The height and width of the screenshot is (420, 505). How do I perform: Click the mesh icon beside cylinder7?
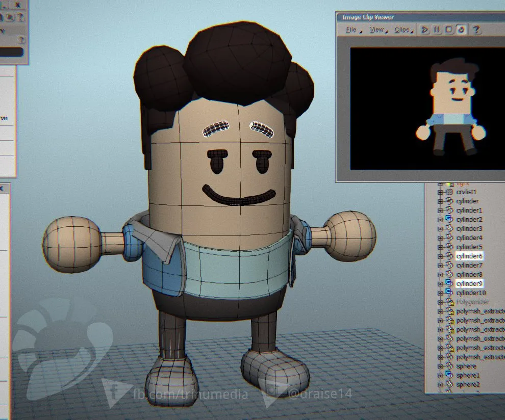pyautogui.click(x=449, y=265)
